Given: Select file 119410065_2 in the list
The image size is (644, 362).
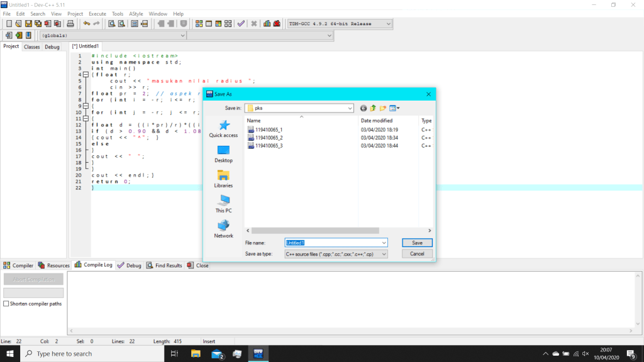Looking at the screenshot, I should click(x=269, y=138).
